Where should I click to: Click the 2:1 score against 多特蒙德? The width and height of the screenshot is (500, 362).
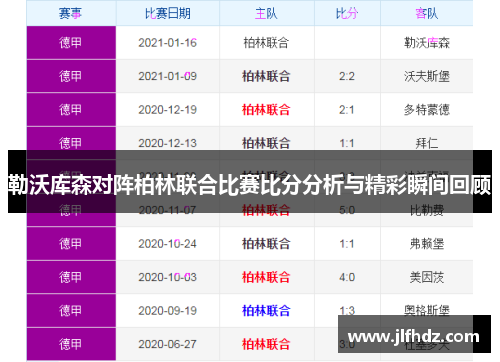pyautogui.click(x=347, y=110)
